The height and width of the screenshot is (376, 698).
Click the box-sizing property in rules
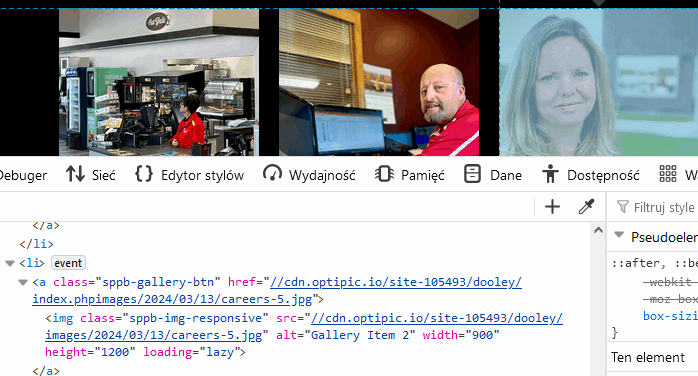(670, 316)
